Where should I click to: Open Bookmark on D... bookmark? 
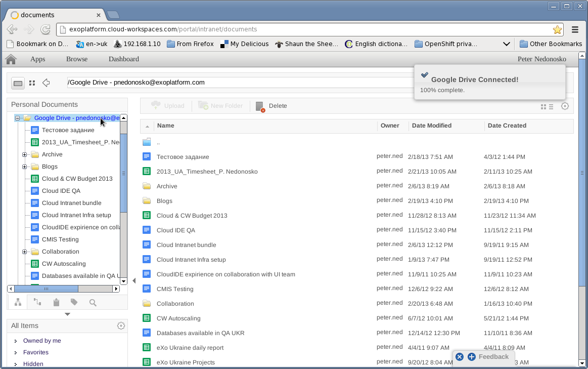[x=37, y=44]
